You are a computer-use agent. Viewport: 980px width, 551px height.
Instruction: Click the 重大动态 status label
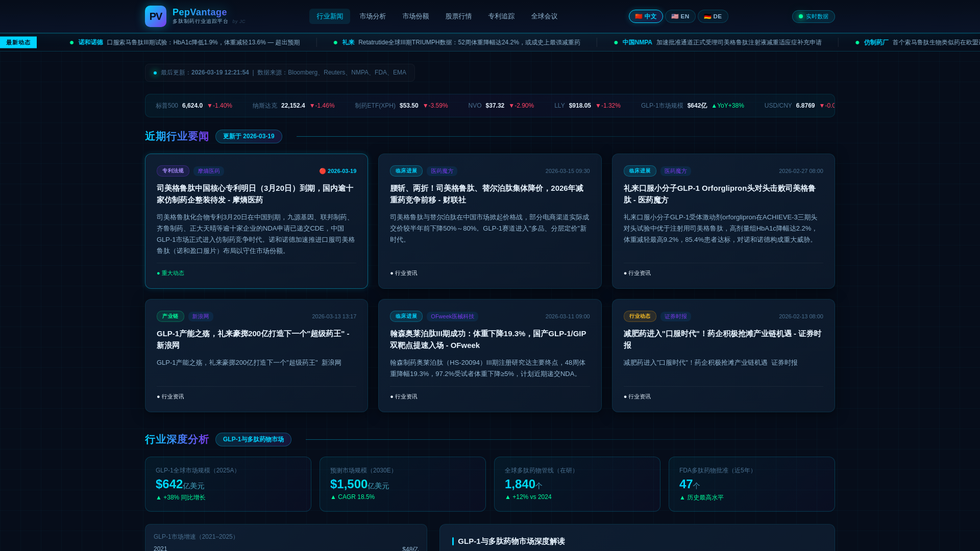point(170,273)
